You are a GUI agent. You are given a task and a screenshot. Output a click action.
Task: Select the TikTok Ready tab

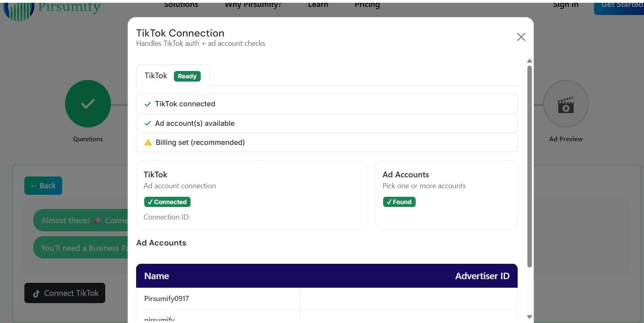(173, 76)
